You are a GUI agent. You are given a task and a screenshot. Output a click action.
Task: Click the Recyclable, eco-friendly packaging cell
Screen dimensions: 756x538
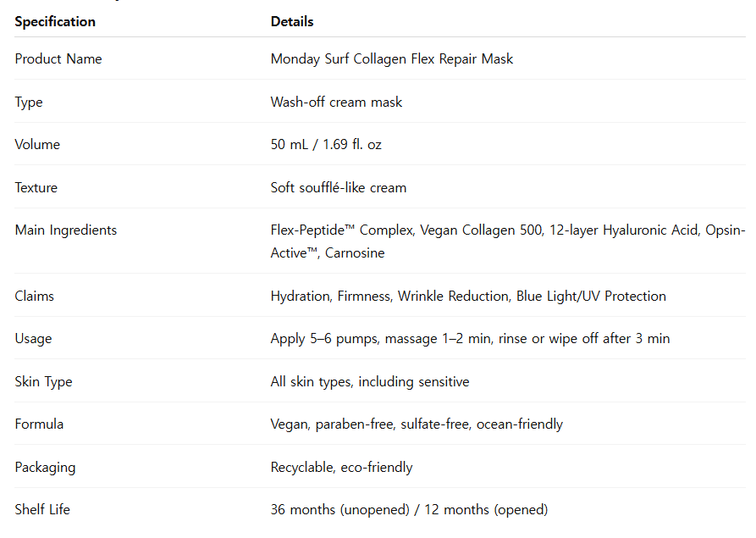point(341,467)
